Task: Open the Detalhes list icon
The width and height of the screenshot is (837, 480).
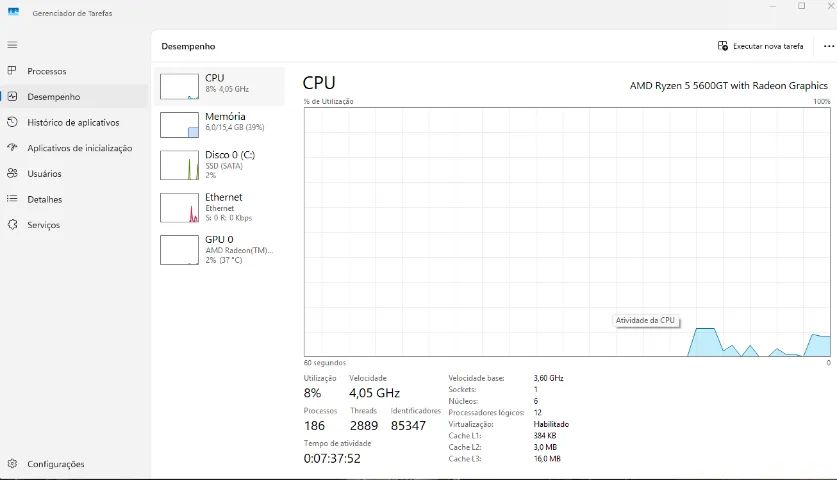Action: point(12,199)
